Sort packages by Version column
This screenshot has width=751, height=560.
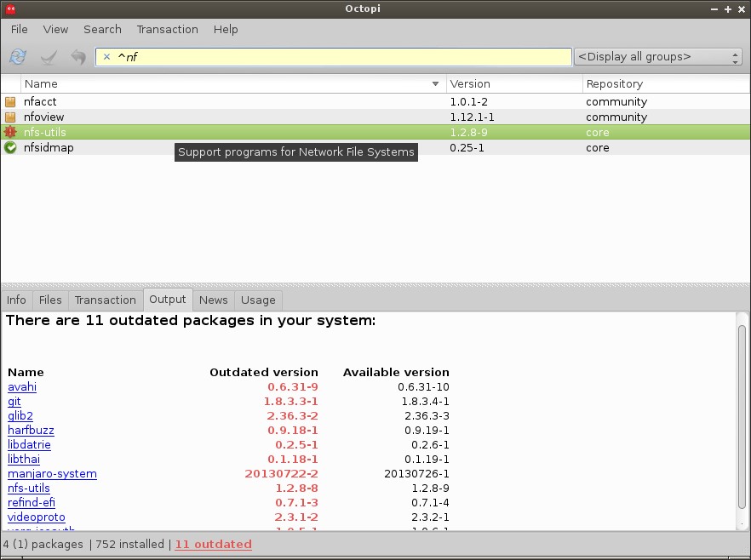pyautogui.click(x=513, y=84)
